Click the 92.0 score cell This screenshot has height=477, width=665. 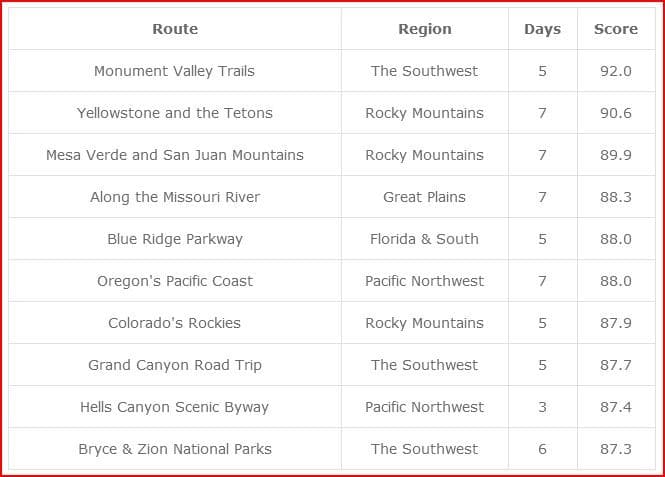[x=615, y=71]
